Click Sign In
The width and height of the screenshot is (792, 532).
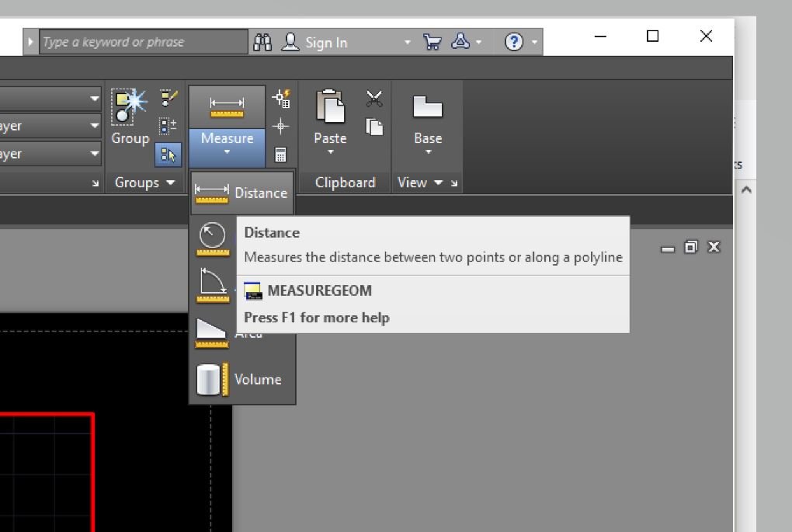click(x=326, y=43)
